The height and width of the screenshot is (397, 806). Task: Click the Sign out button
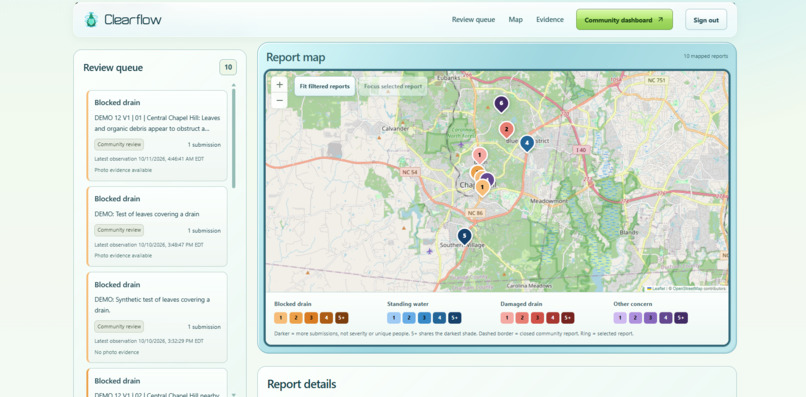pos(706,20)
